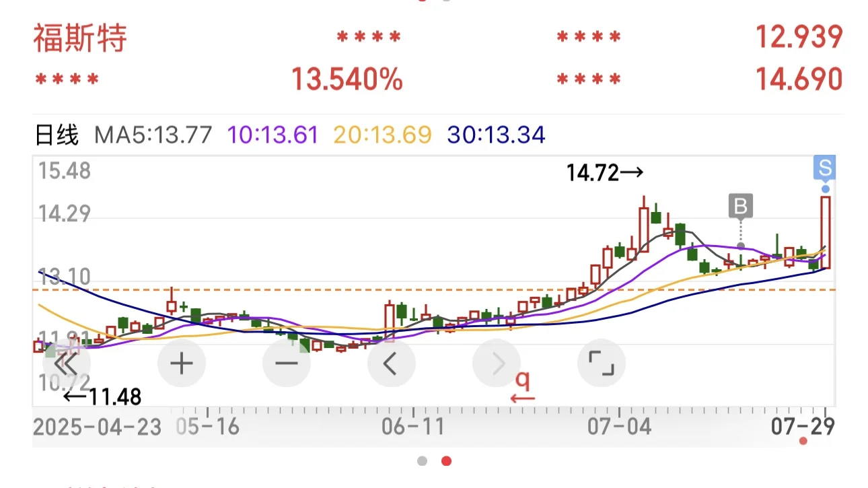Tap the red q marker under the chart

tap(522, 387)
